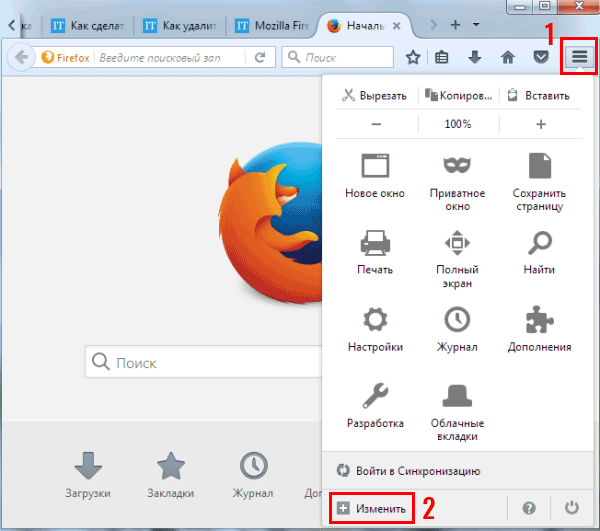Choose Save page (Сохранить страницу)
Viewport: 600px width, 531px height.
pos(540,183)
